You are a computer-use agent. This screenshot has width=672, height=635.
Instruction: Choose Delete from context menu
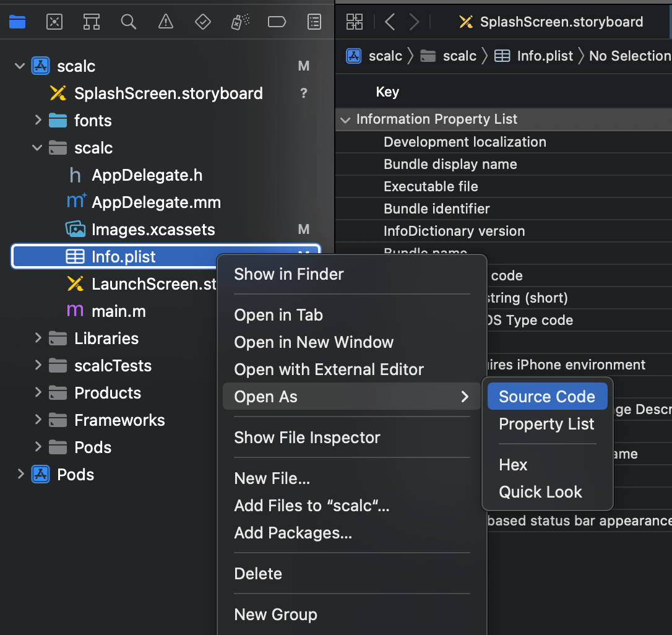click(x=351, y=574)
